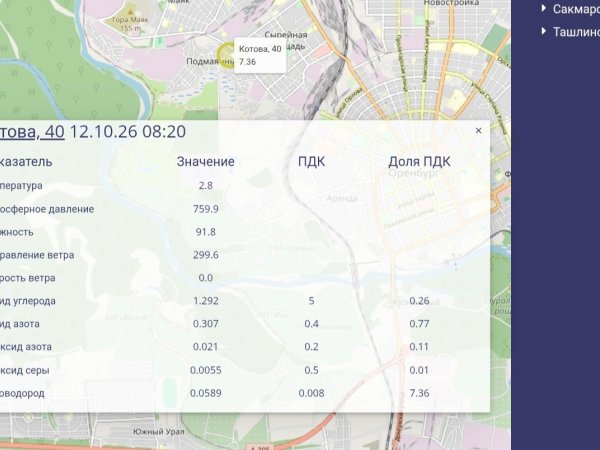This screenshot has width=600, height=450.
Task: Close the Котова, 40 data popup
Action: pyautogui.click(x=478, y=131)
